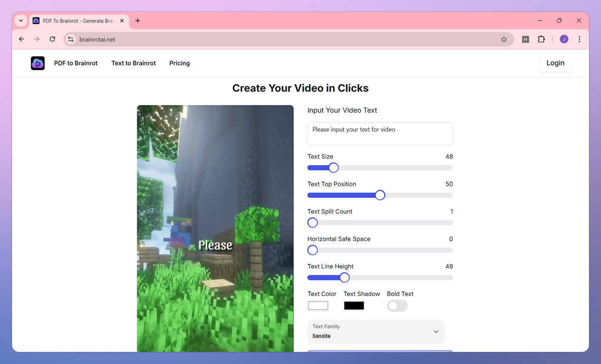Open the Pricing page

(179, 63)
